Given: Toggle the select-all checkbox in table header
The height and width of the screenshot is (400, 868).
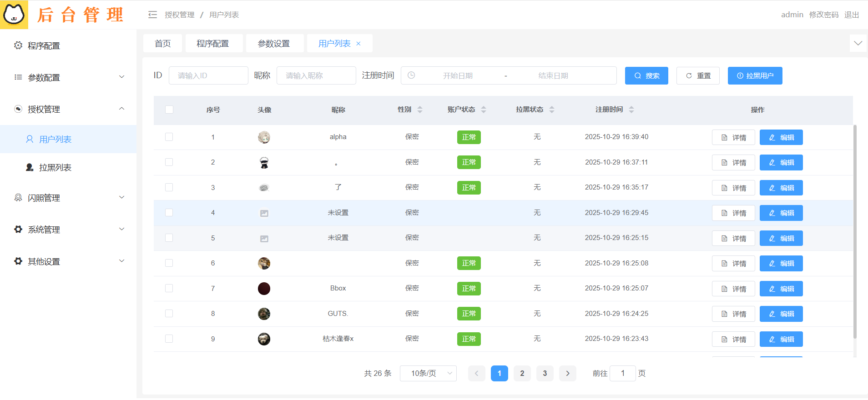Looking at the screenshot, I should click(x=169, y=110).
